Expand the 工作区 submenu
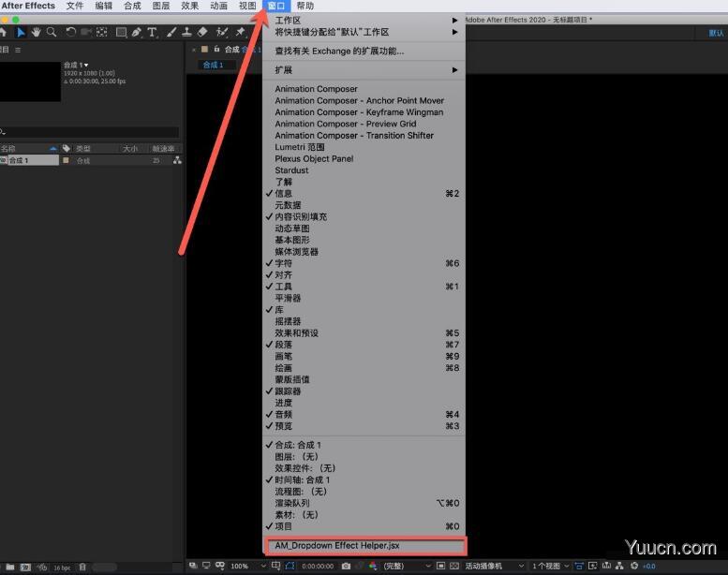728x575 pixels. tap(364, 21)
